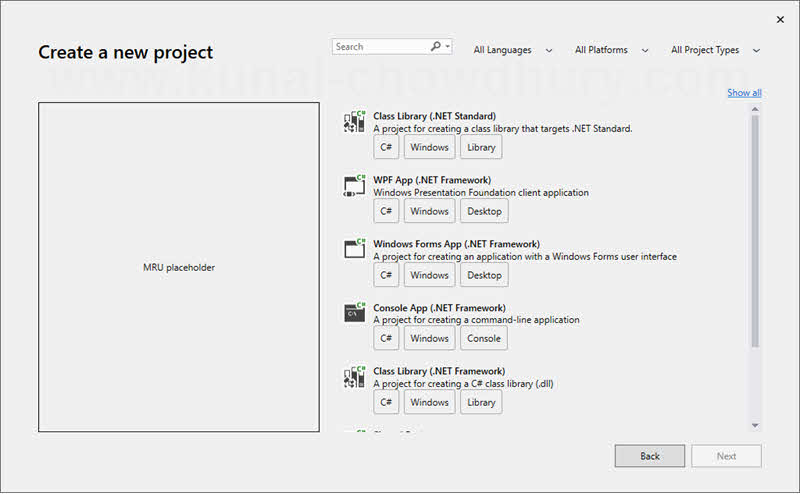Click the Library tag under Class Library (.NET Framework)
This screenshot has width=800, height=494.
(x=481, y=402)
